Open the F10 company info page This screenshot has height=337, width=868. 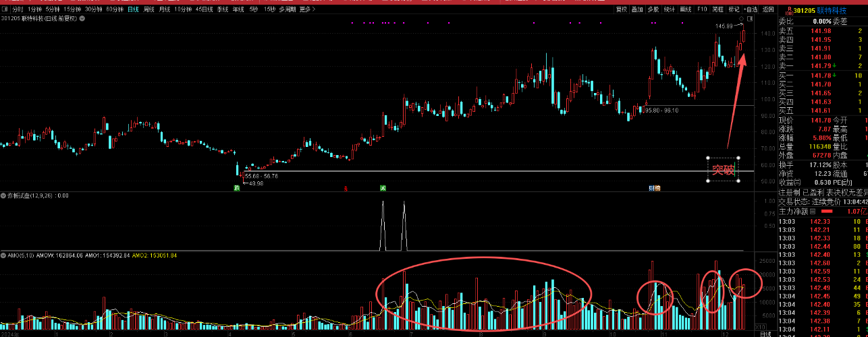pos(702,9)
